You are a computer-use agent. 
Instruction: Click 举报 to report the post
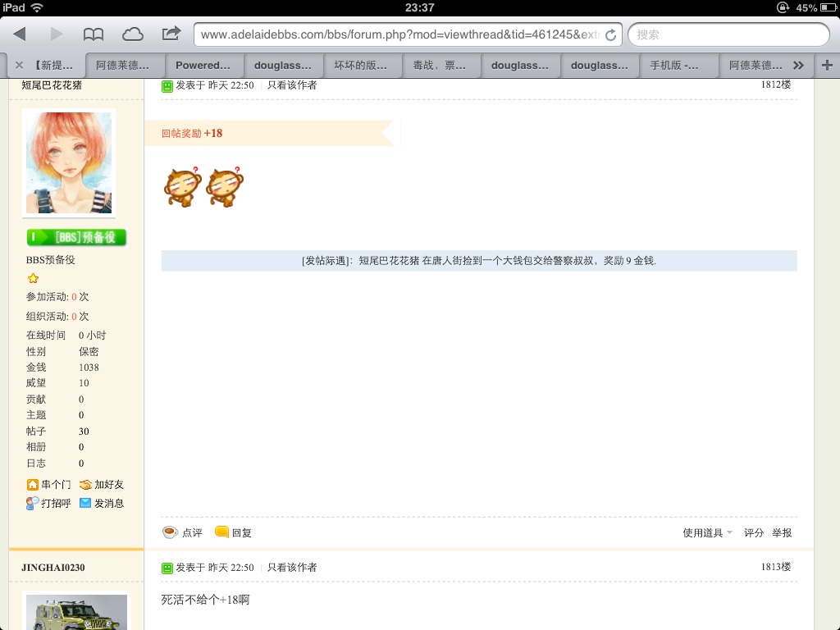click(x=782, y=532)
